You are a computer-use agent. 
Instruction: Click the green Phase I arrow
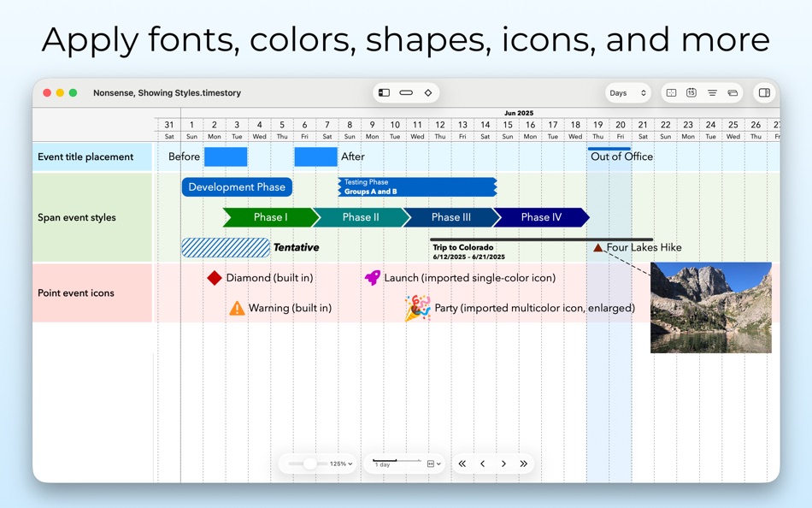coord(271,217)
